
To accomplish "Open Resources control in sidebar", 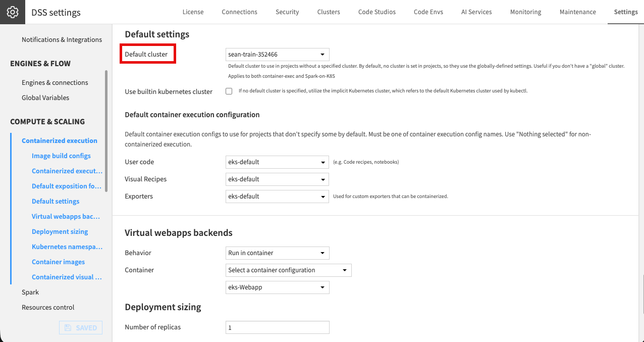I will tap(48, 307).
